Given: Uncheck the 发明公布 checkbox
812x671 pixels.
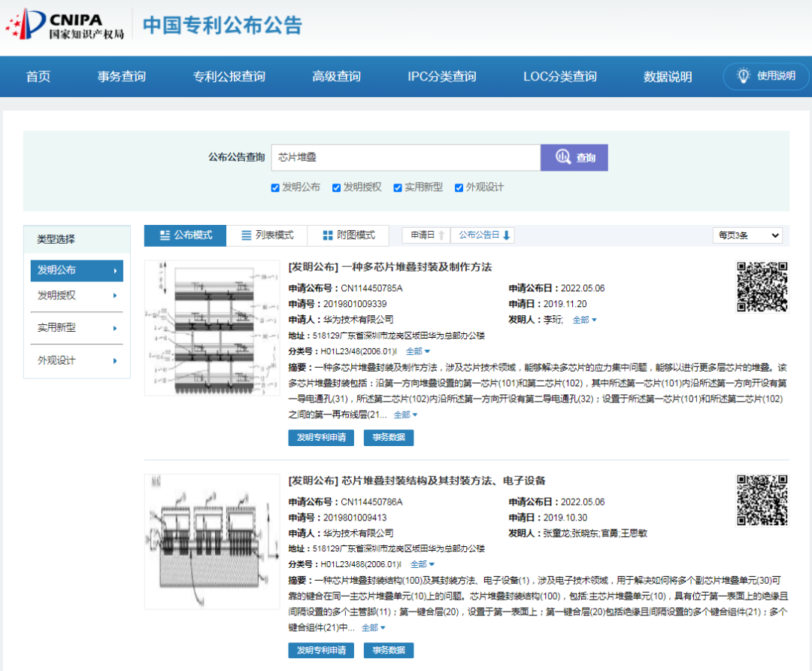Looking at the screenshot, I should (x=275, y=188).
